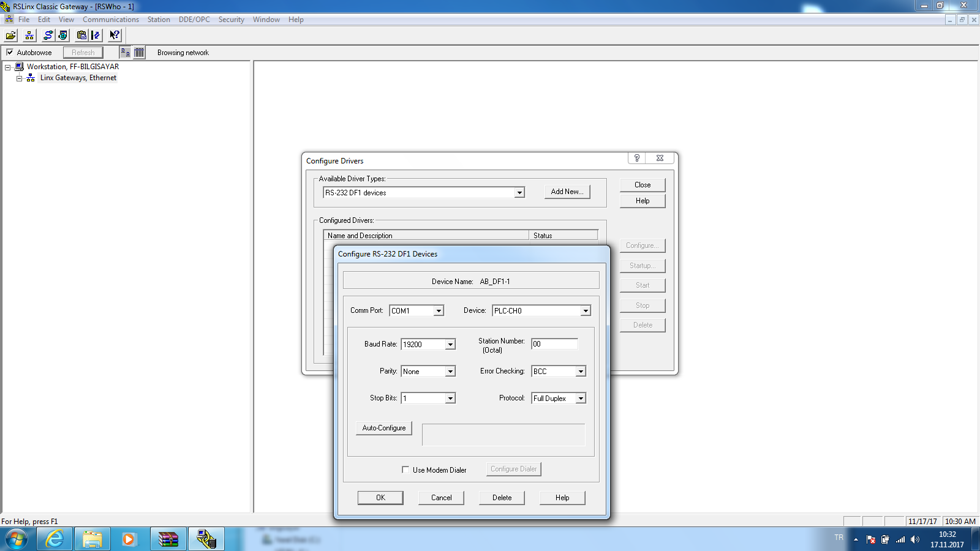Screen dimensions: 980x551
Task: Open the Action Center flag tray icon
Action: pos(871,539)
